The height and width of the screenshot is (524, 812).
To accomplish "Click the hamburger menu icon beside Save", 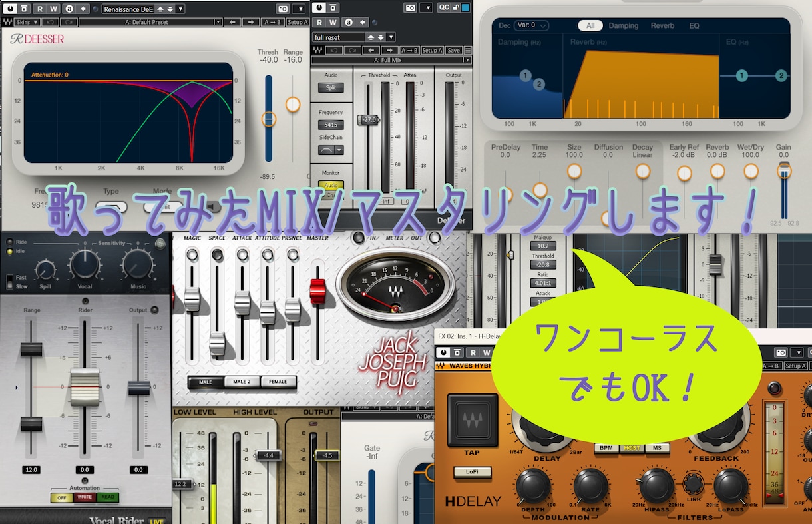I will pyautogui.click(x=468, y=50).
